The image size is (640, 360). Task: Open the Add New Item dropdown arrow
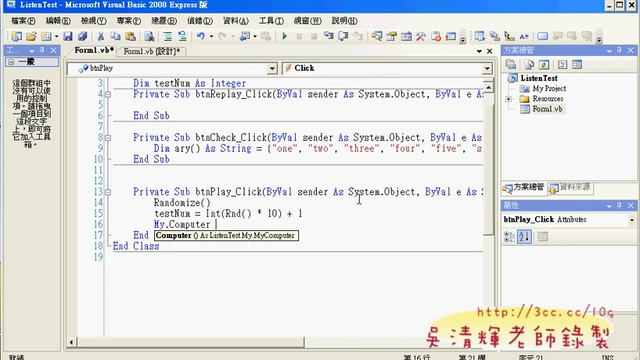point(56,36)
